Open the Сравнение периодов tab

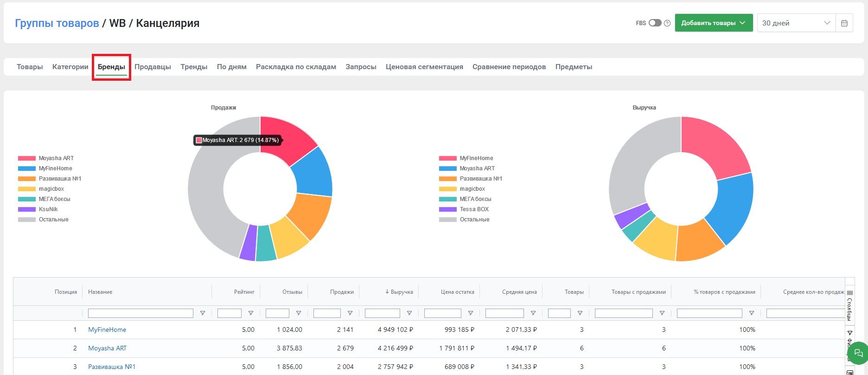point(509,67)
